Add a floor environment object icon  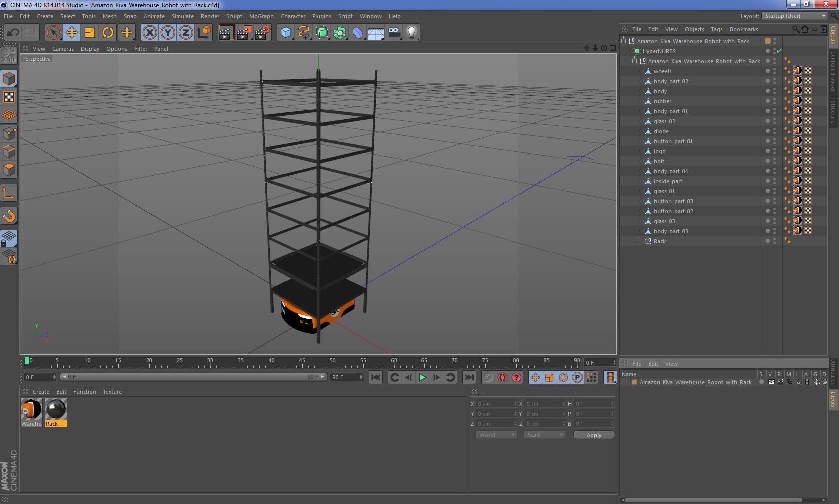click(x=376, y=33)
